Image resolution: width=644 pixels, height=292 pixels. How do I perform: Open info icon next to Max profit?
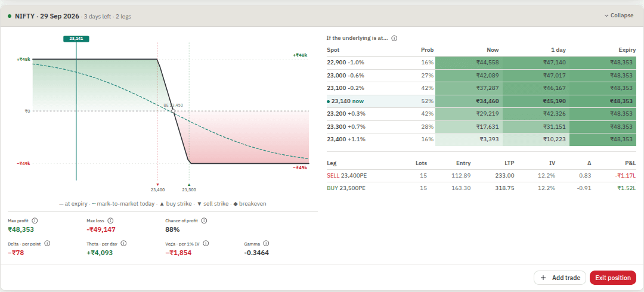[x=35, y=220]
